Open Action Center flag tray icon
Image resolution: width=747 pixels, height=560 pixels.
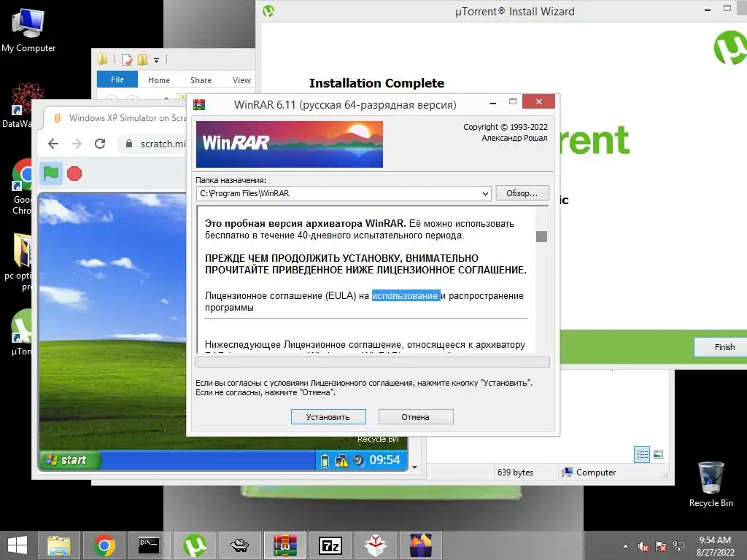pyautogui.click(x=661, y=546)
